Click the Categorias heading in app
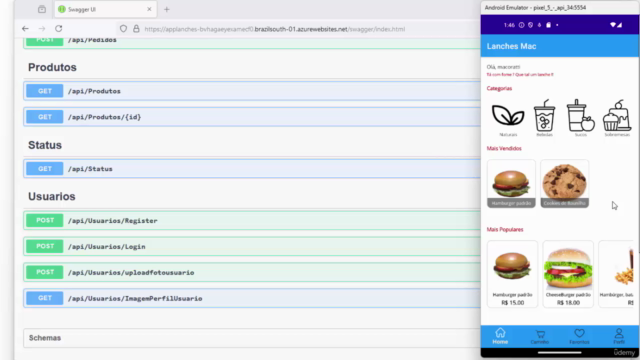Viewport: 640px width, 360px height. click(499, 88)
